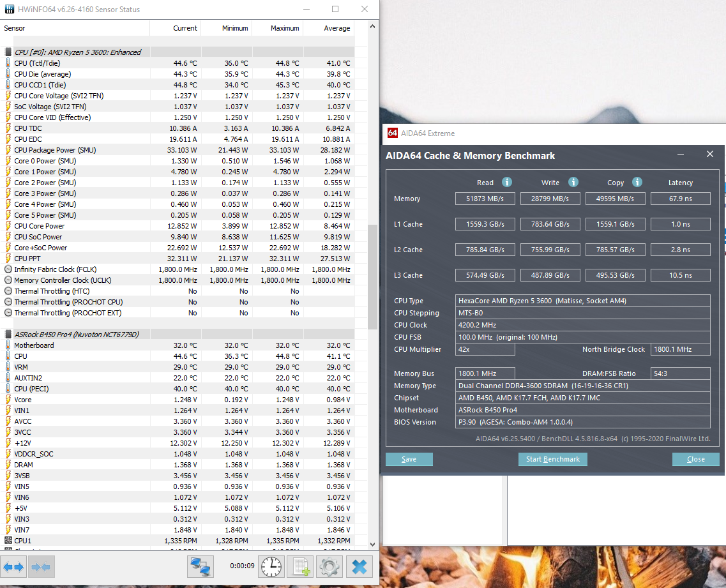Click the blue X close sensors icon

[x=359, y=566]
